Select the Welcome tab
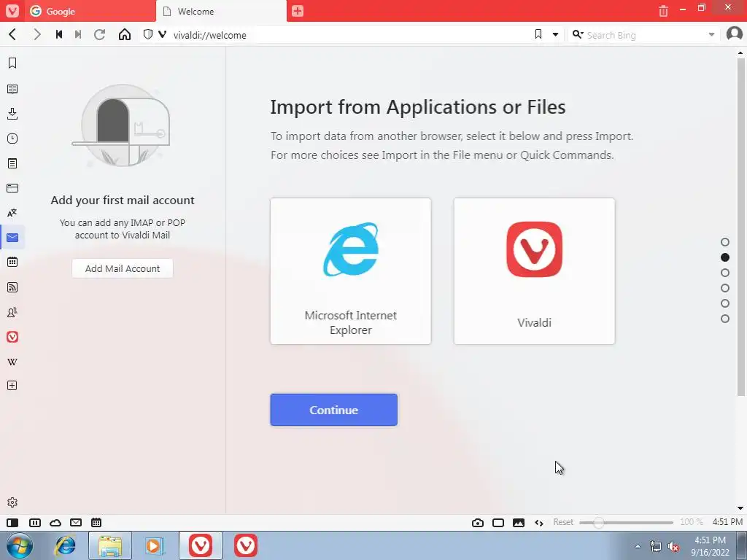The image size is (747, 560). tap(222, 11)
